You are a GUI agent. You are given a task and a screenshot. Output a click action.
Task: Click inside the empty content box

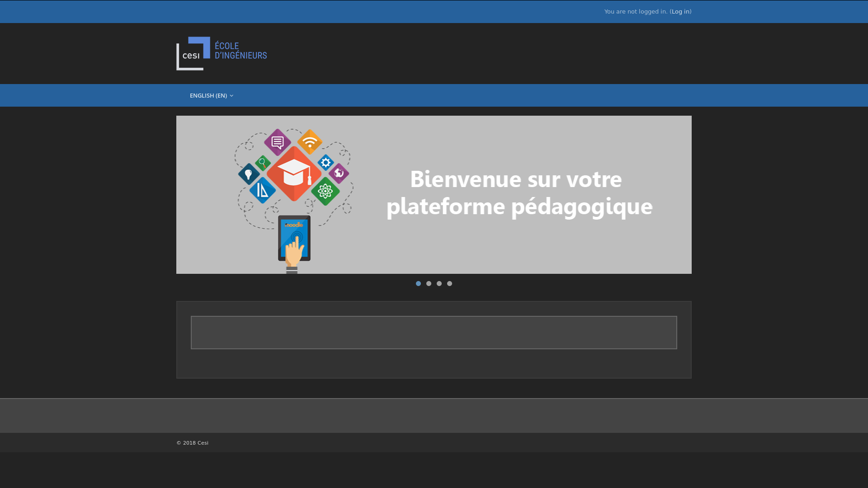(434, 333)
